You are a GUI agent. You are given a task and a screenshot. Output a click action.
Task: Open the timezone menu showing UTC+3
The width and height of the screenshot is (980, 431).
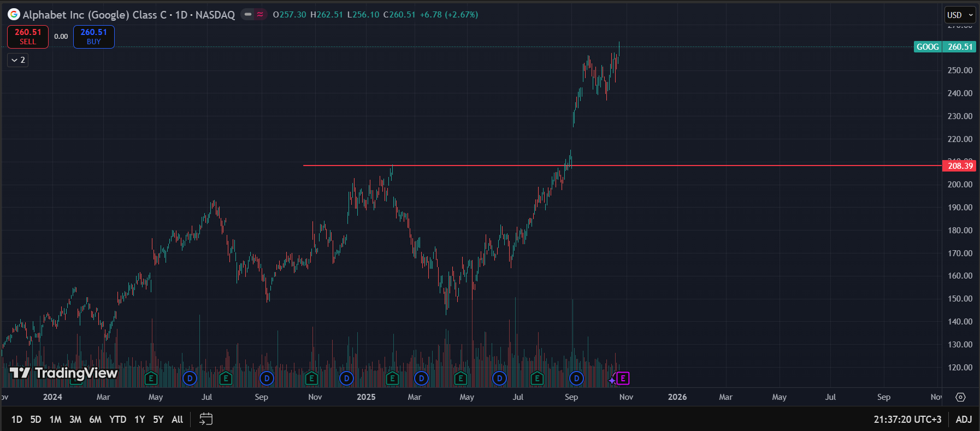pyautogui.click(x=907, y=419)
